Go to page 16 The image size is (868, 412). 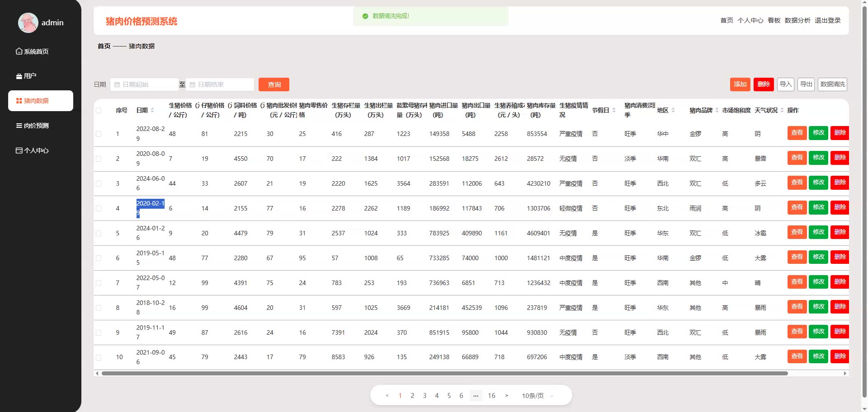click(491, 396)
